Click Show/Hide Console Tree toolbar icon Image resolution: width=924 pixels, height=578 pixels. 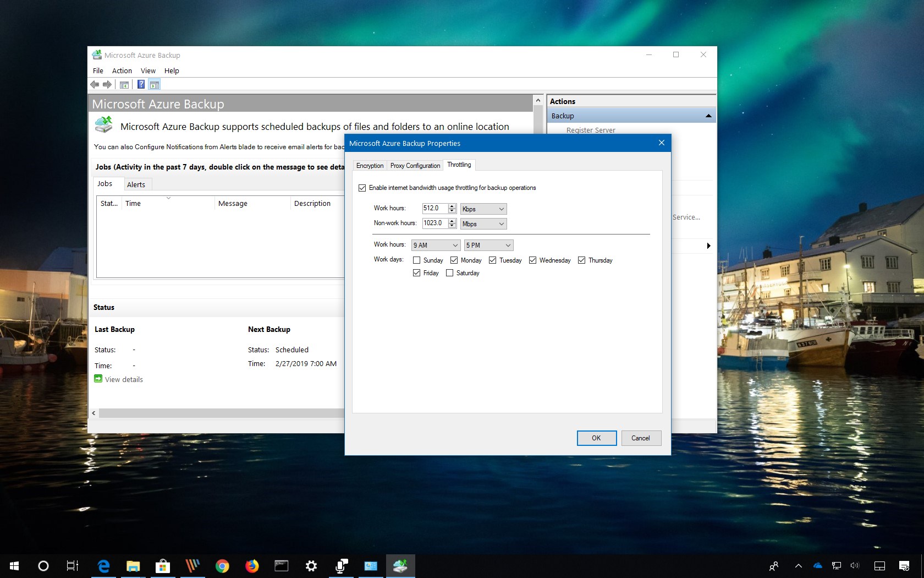[x=124, y=85]
